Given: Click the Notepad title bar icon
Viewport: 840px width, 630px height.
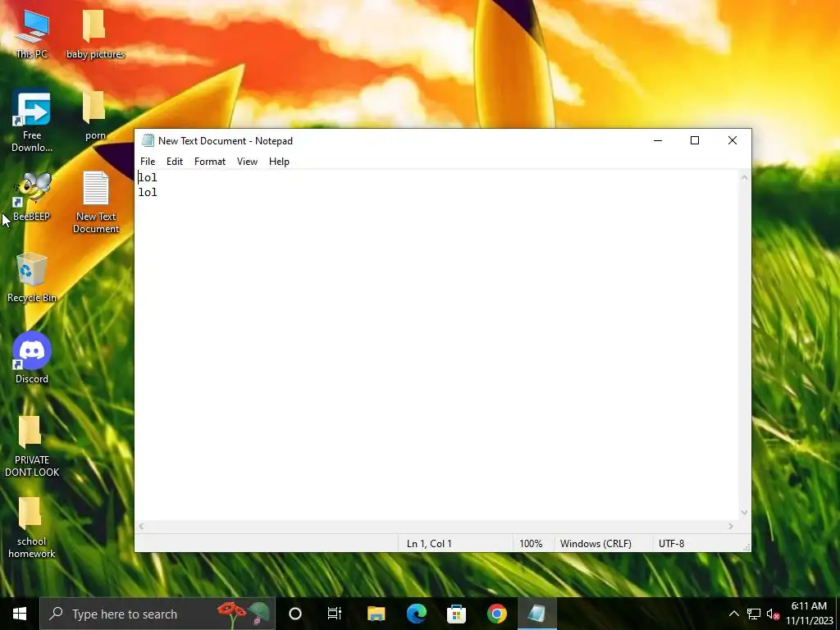Looking at the screenshot, I should pos(148,140).
